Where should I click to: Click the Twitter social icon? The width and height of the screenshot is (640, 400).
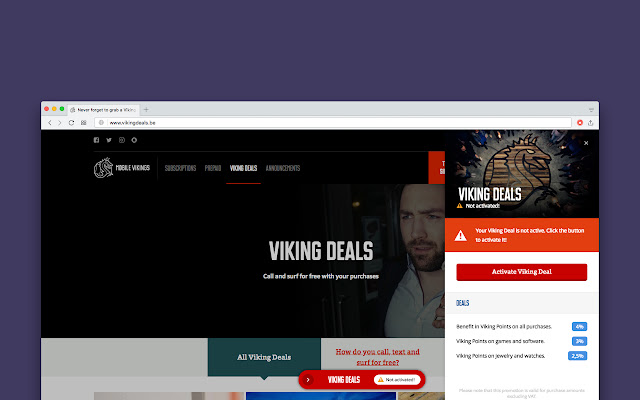point(109,140)
